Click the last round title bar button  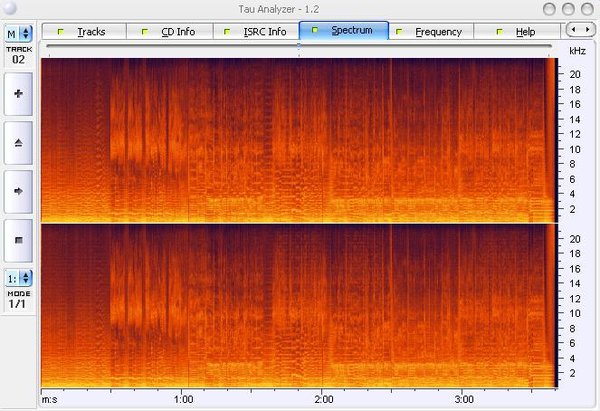[587, 9]
